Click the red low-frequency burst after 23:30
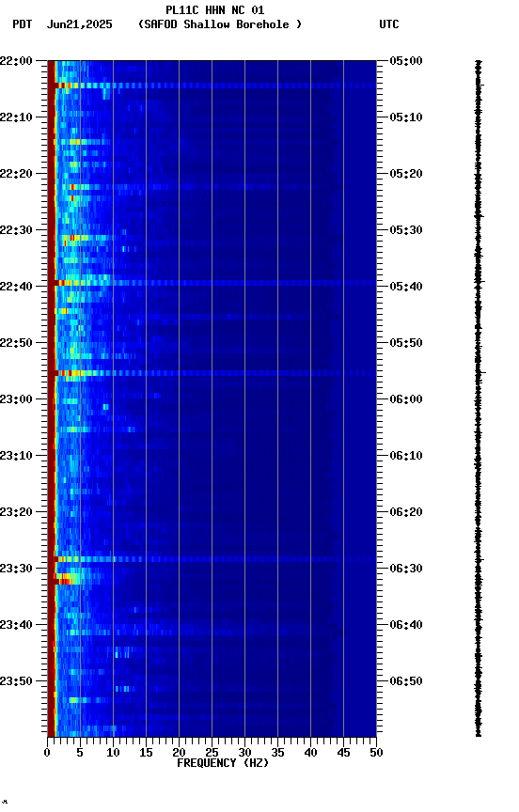519x812 pixels. coord(68,579)
